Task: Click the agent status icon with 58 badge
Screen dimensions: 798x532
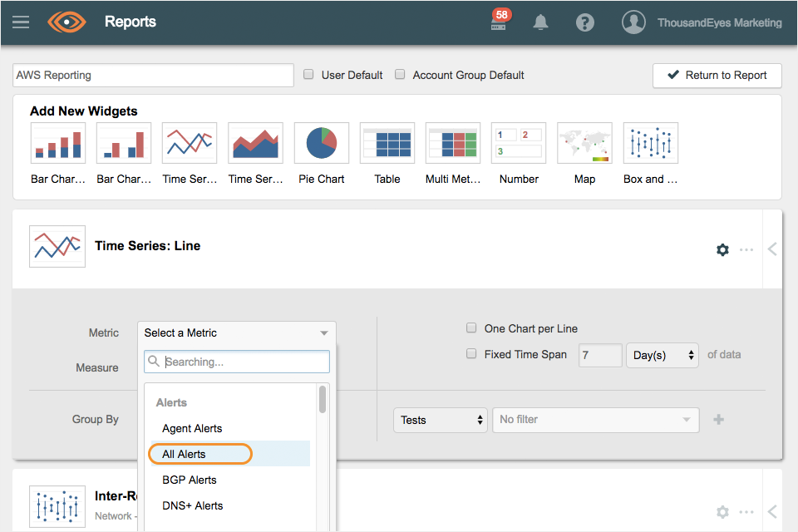Action: coord(499,22)
